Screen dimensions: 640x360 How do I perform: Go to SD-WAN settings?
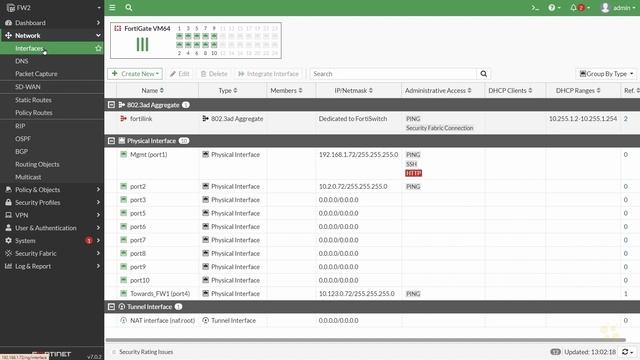[x=27, y=87]
